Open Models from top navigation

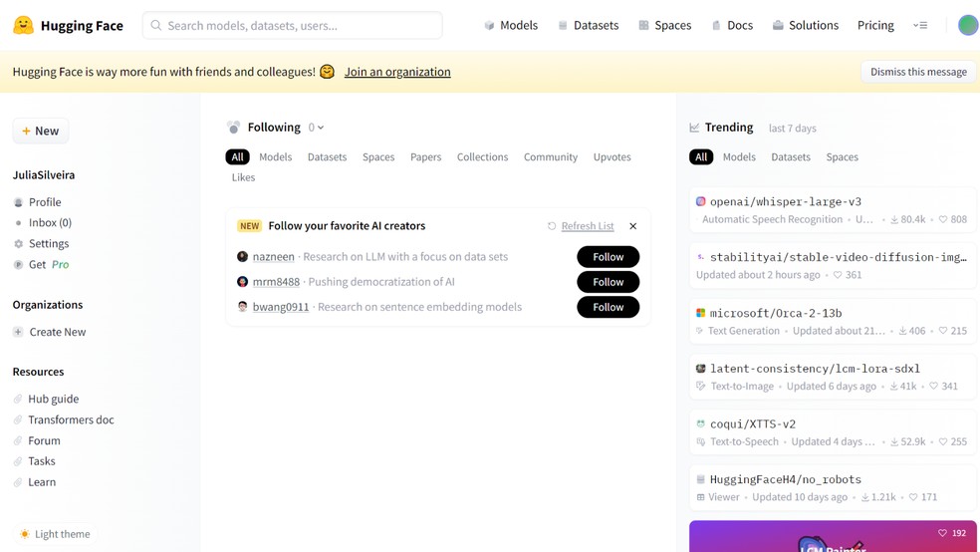point(510,25)
